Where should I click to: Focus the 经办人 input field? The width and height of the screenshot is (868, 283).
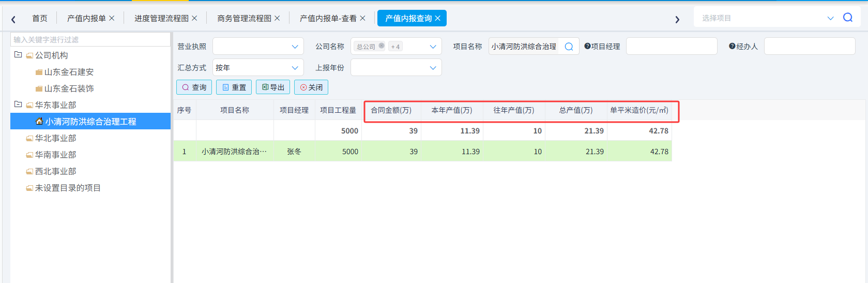(810, 46)
